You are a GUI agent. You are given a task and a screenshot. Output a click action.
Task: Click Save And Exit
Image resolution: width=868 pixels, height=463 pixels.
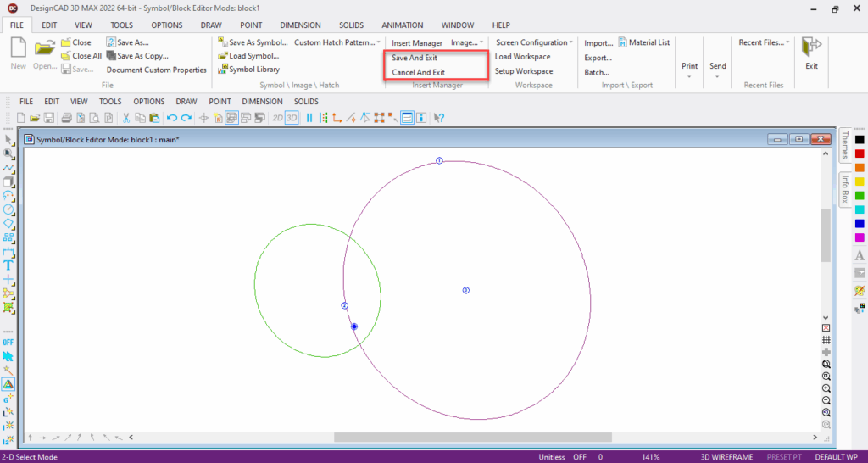coord(415,58)
